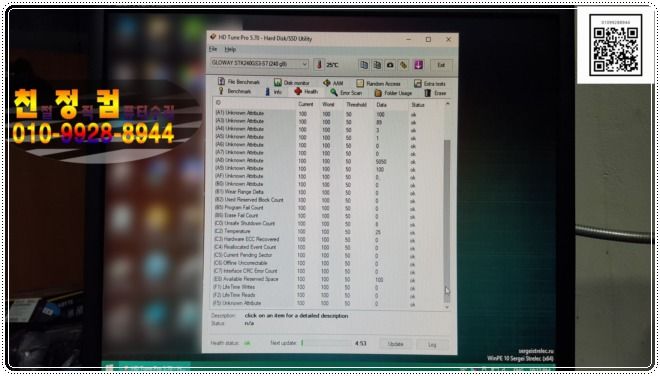Viewport: 660px width, 376px height.
Task: Select the (E8) Available Reserved Space row
Action: click(x=328, y=279)
